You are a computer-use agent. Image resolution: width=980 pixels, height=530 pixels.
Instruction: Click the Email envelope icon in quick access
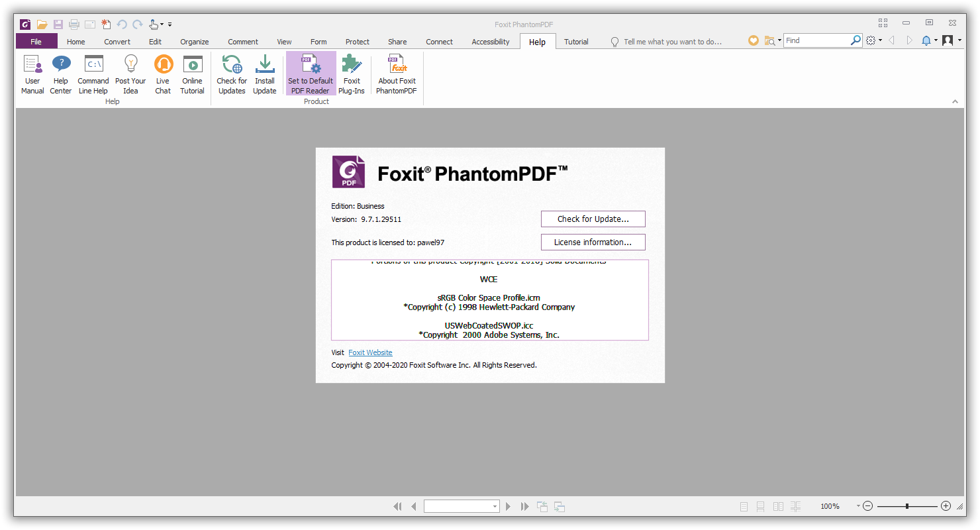pos(90,25)
